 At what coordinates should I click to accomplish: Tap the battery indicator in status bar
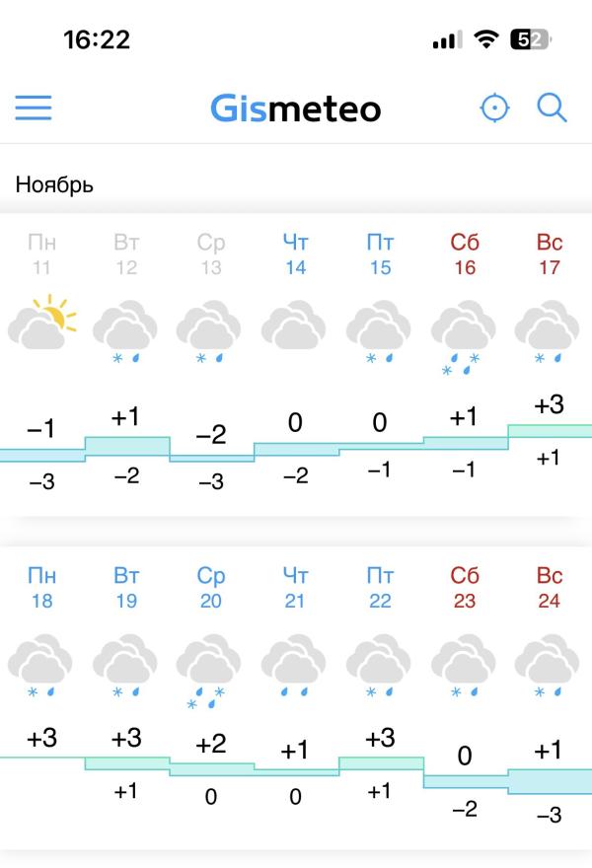[x=531, y=39]
